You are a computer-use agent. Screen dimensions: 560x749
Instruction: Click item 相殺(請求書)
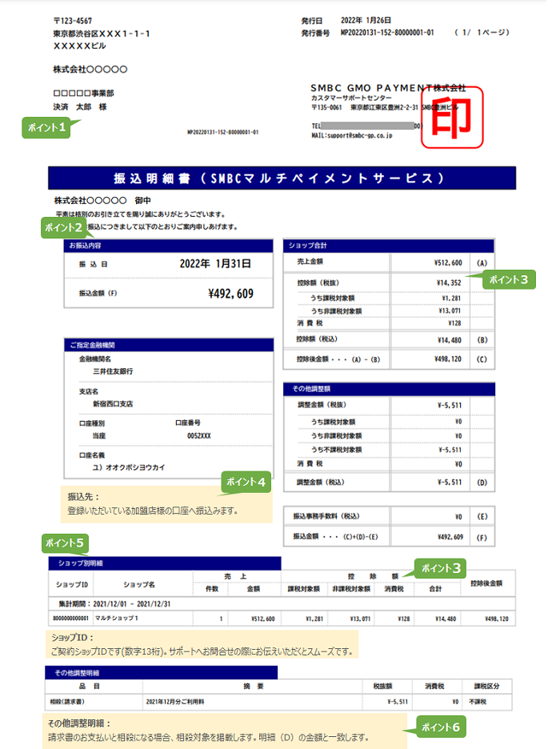67,702
